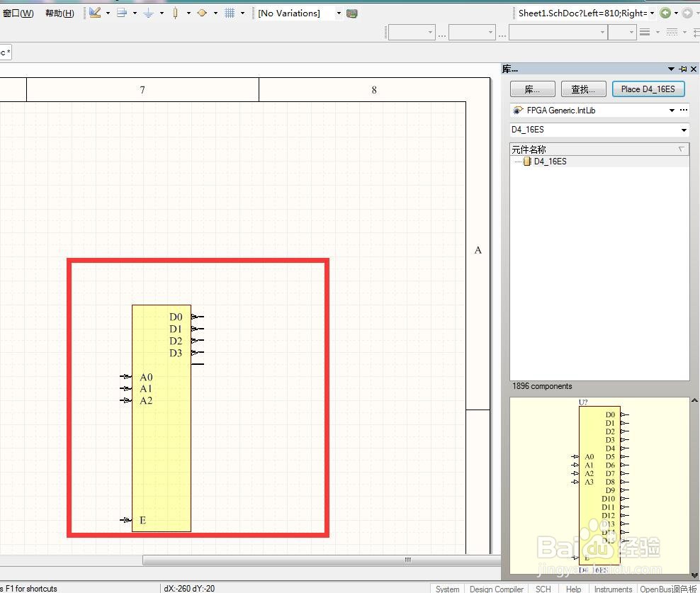The height and width of the screenshot is (593, 700).
Task: Open the System status bar panel button
Action: click(447, 589)
